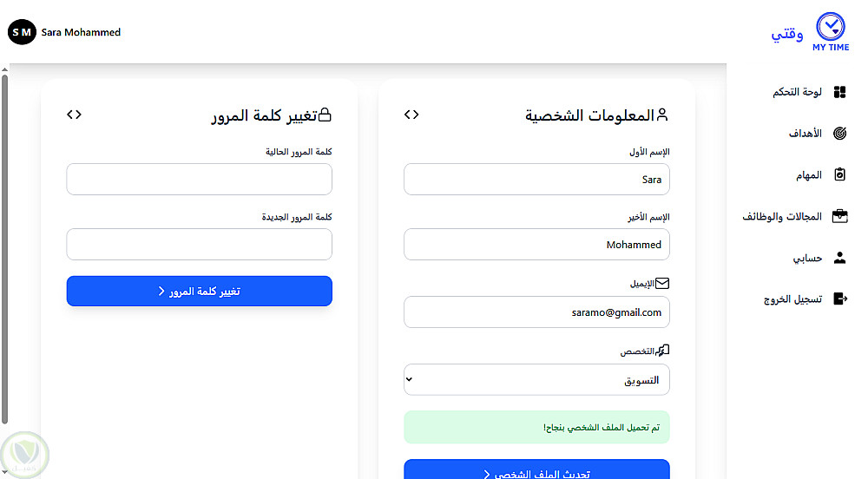Click the SM user avatar circle
The height and width of the screenshot is (479, 868).
tap(22, 33)
